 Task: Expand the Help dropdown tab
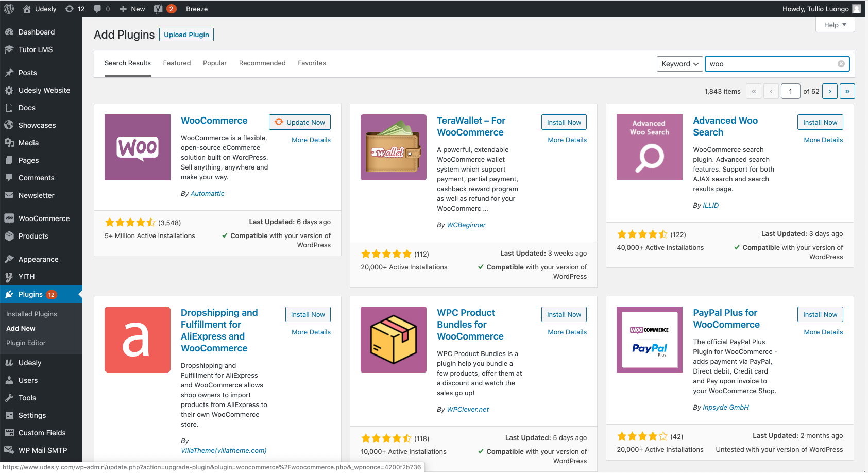coord(835,25)
